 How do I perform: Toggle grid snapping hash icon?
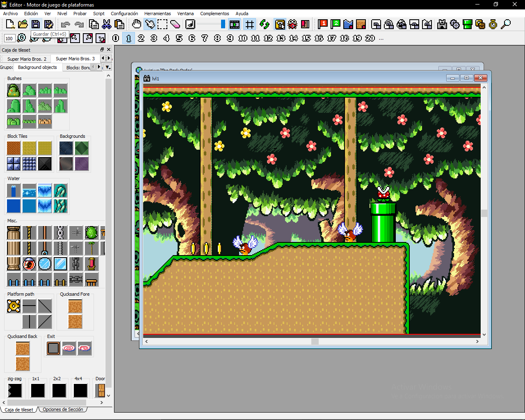(249, 24)
